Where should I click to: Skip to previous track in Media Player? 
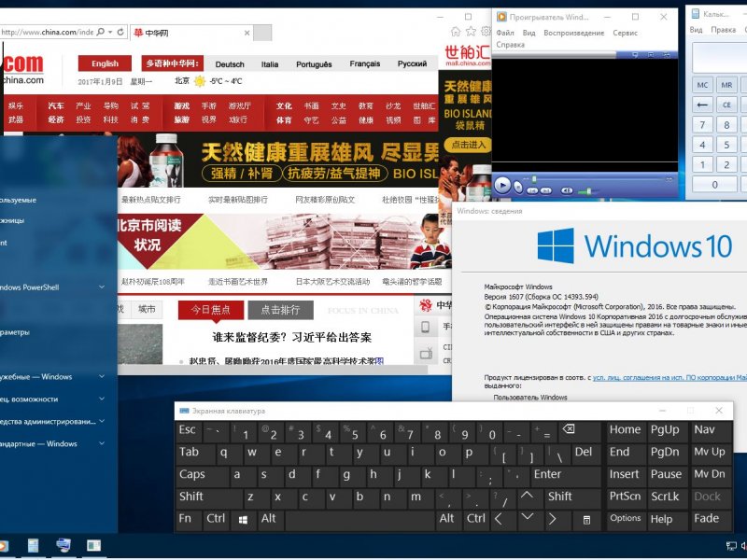[532, 191]
